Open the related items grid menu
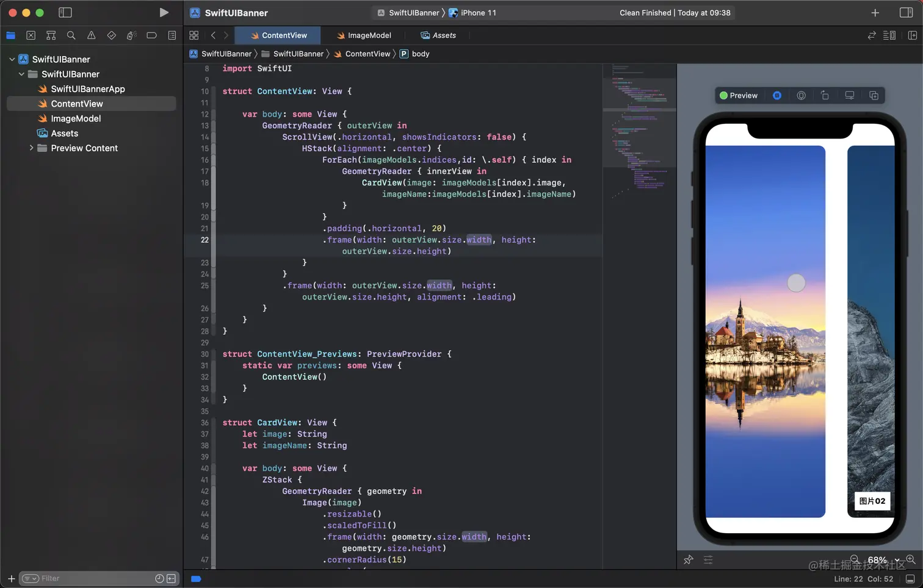923x588 pixels. pyautogui.click(x=194, y=35)
